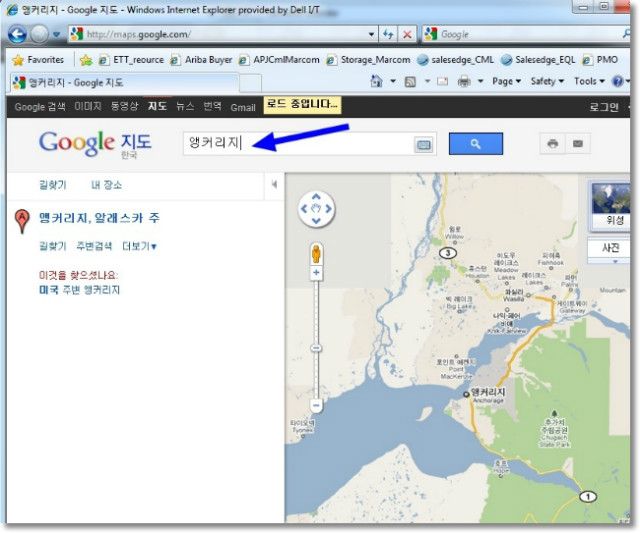This screenshot has height=533, width=640.
Task: Open the 앵커리지, 알래스카 주 result link
Action: 99,218
